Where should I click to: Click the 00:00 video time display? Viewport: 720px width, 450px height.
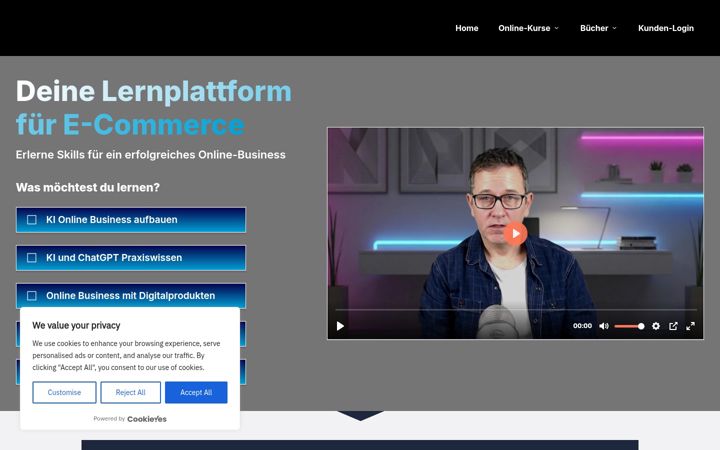(582, 326)
